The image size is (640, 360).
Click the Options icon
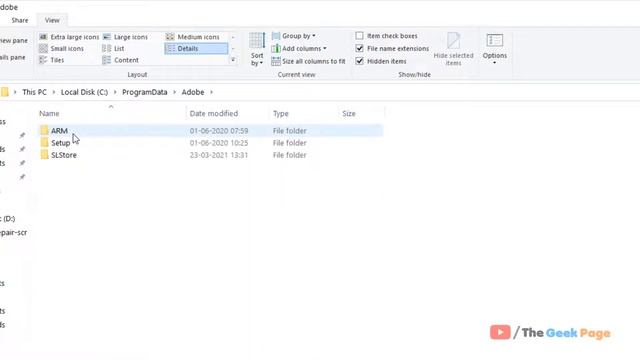click(495, 40)
